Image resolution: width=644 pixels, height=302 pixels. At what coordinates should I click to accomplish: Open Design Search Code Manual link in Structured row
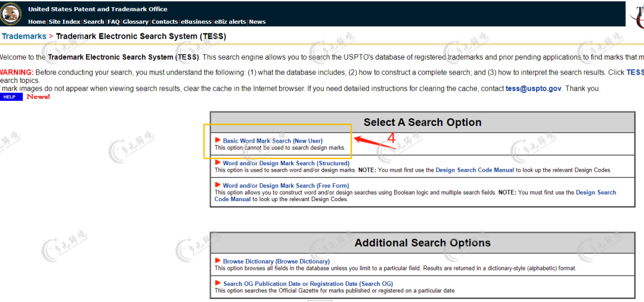(475, 170)
